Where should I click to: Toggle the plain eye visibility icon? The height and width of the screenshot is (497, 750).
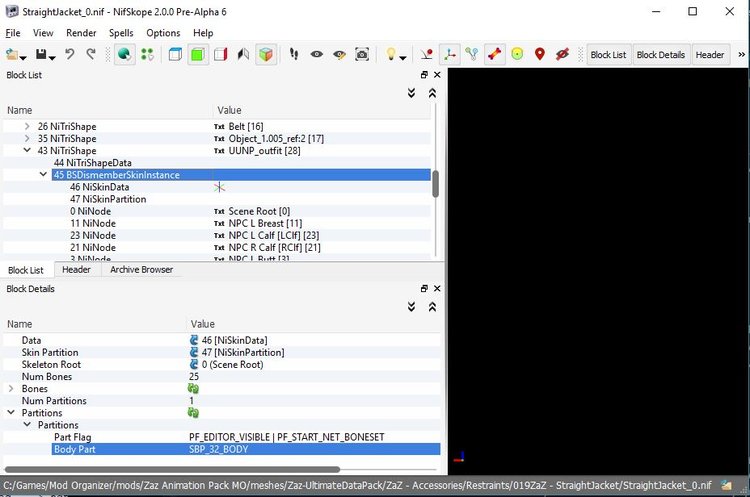(317, 55)
